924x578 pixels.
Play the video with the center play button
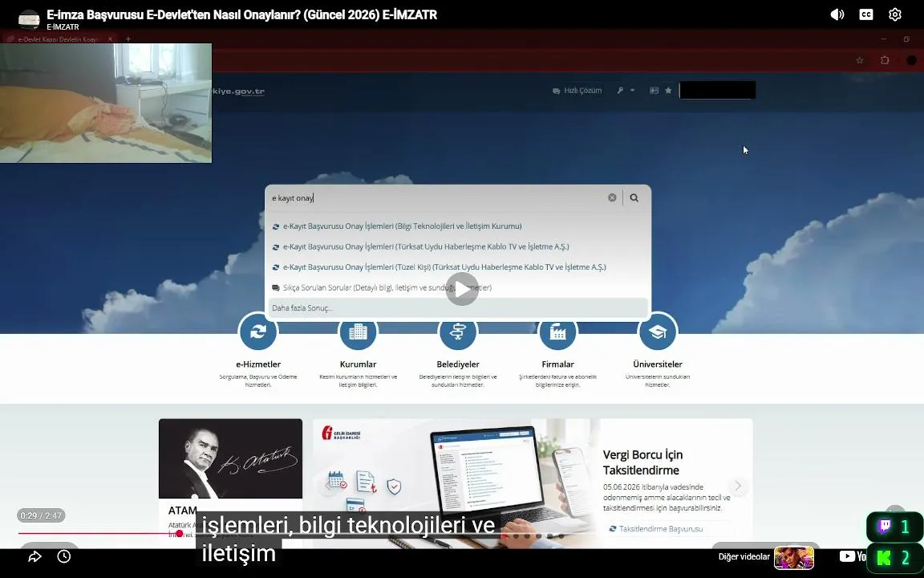click(x=462, y=289)
